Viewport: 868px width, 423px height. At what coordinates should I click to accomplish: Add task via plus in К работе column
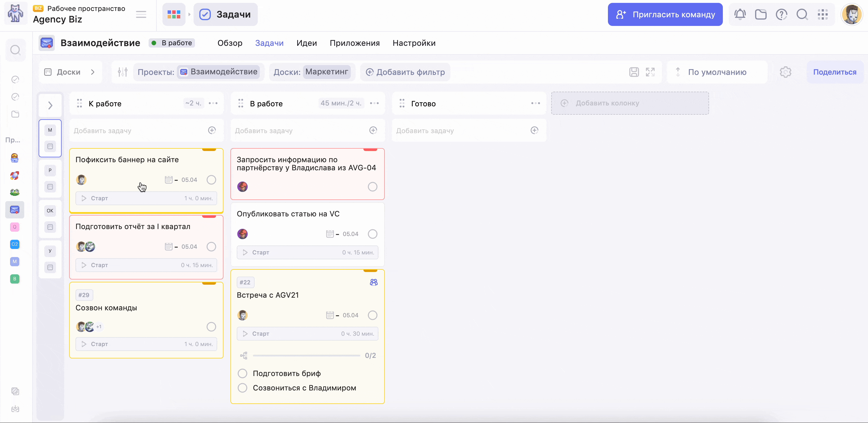coord(212,131)
